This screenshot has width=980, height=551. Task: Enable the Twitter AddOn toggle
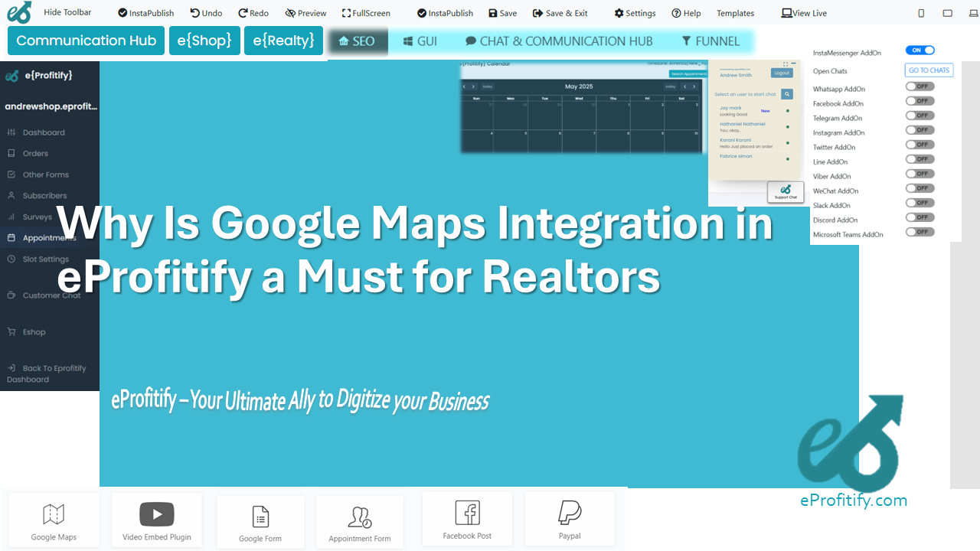pyautogui.click(x=920, y=145)
